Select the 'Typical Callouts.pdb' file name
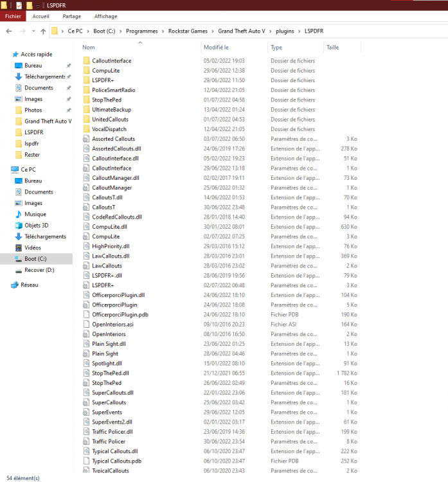Viewport: 448px width, 482px height. click(x=116, y=461)
